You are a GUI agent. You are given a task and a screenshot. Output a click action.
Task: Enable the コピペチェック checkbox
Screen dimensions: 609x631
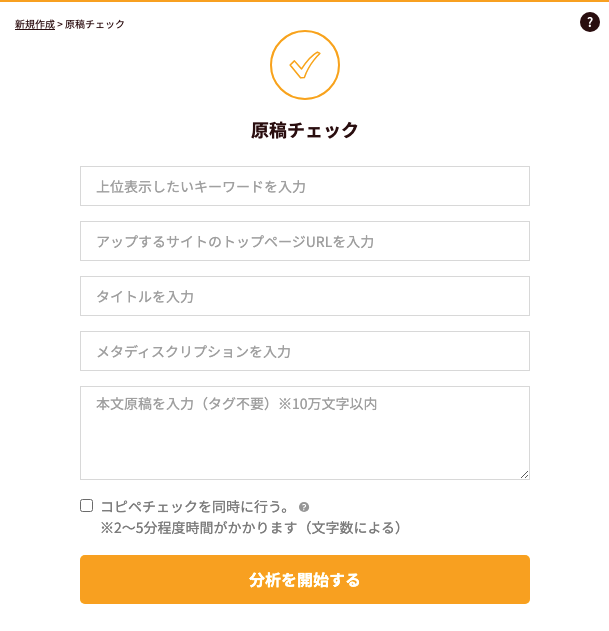pos(87,506)
